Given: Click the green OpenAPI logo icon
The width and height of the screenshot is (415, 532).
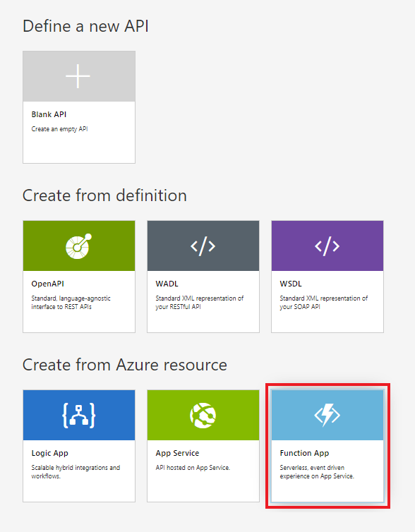Looking at the screenshot, I should [x=79, y=246].
